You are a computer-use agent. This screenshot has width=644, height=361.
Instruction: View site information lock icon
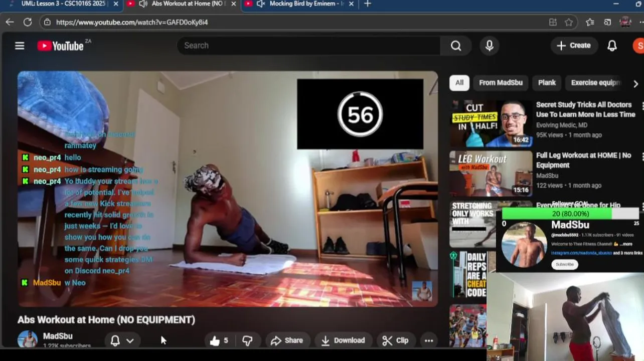click(47, 22)
